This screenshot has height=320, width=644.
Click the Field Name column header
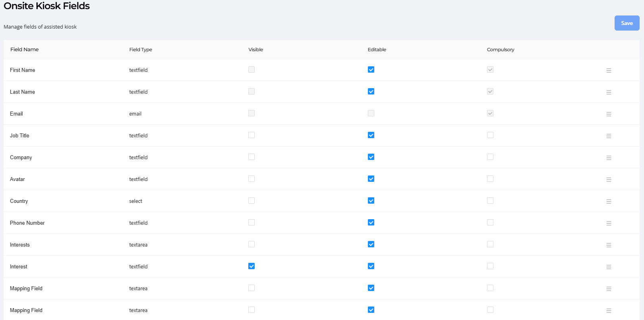pos(25,50)
